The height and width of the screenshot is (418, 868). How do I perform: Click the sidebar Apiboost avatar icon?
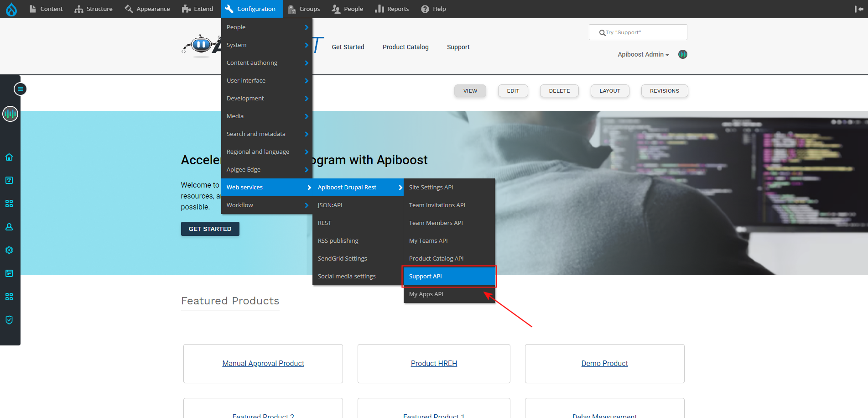tap(10, 114)
